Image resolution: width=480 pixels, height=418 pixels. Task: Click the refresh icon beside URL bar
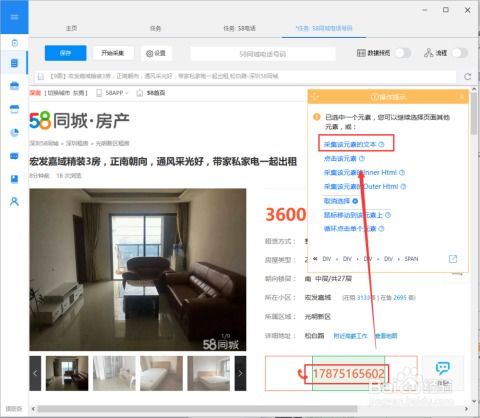click(467, 76)
